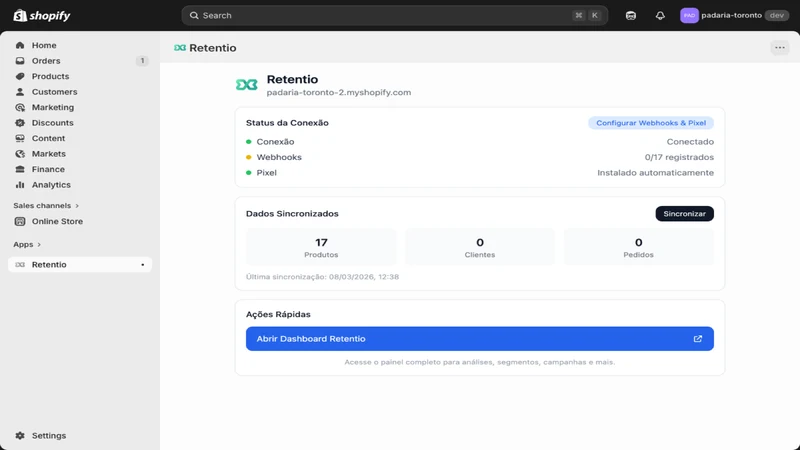Click the Orders count badge 1
The image size is (800, 450).
coord(142,61)
